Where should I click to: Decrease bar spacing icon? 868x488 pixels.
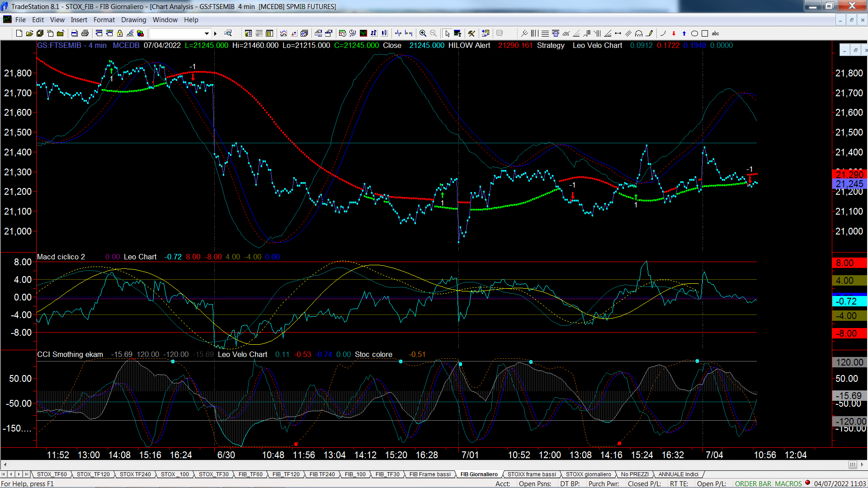(398, 33)
